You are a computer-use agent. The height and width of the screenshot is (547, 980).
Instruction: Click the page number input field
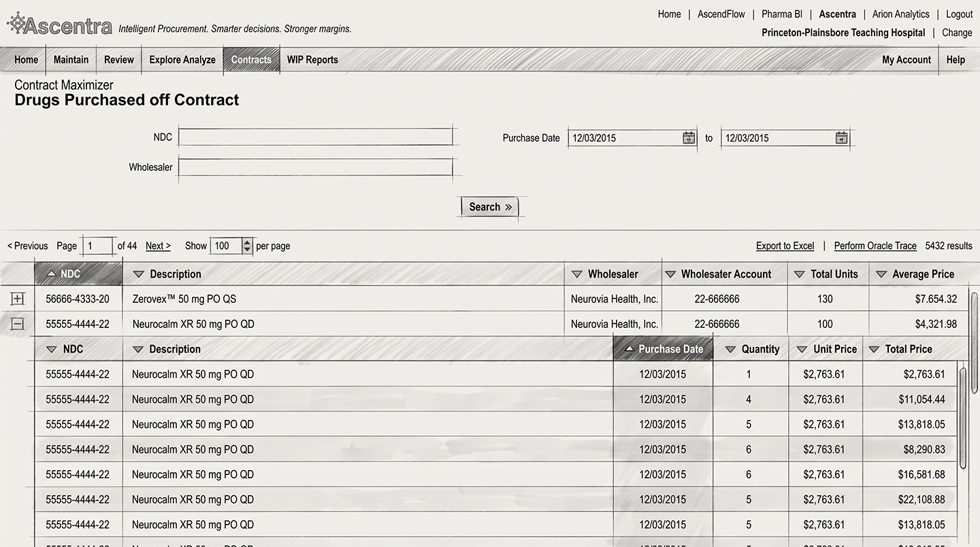98,246
